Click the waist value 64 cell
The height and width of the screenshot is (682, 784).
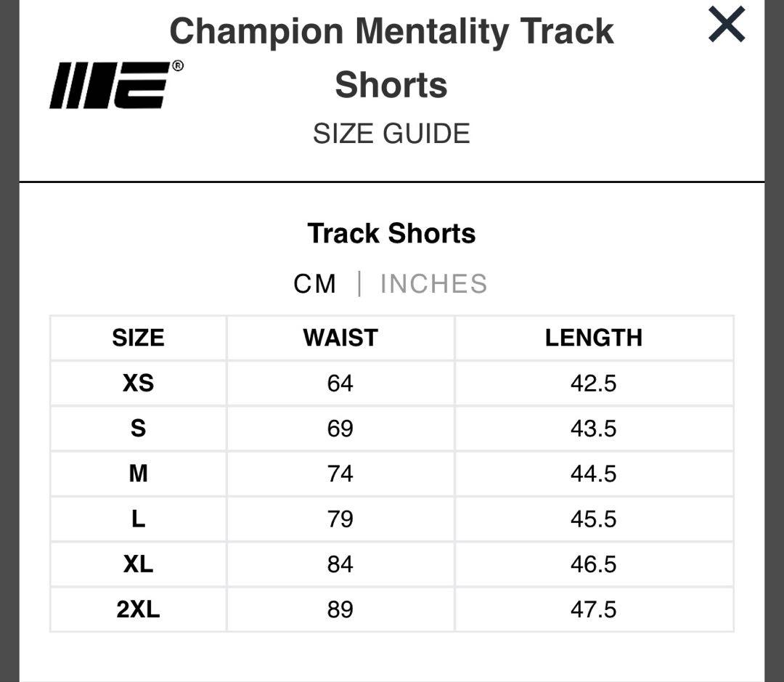[x=340, y=383]
